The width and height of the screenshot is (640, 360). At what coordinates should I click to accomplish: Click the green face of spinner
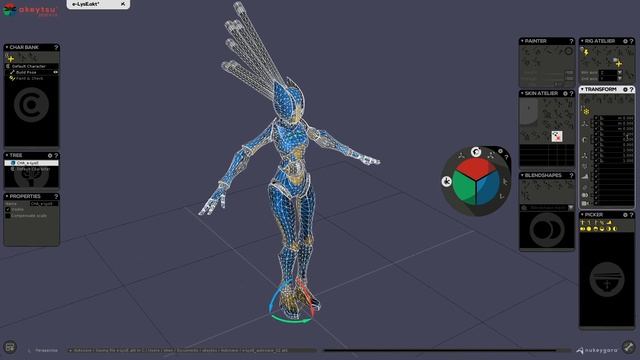(x=464, y=189)
